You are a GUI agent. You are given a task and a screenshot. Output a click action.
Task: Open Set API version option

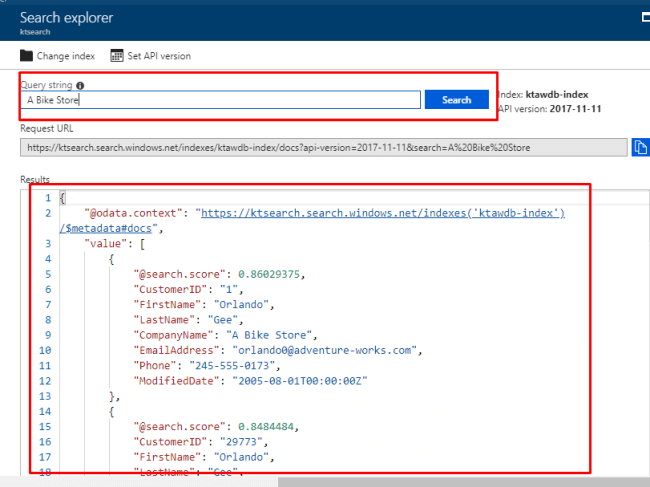[x=151, y=56]
